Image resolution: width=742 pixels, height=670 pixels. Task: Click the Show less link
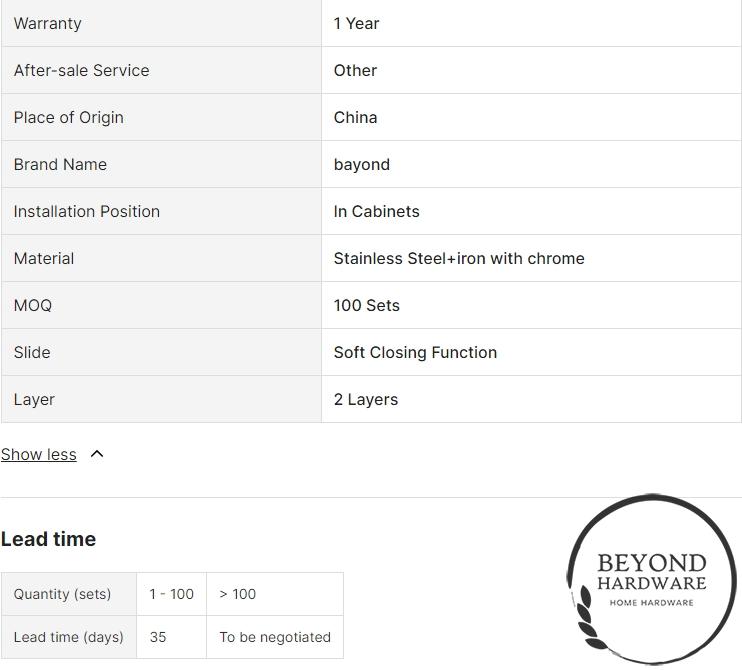pos(38,454)
